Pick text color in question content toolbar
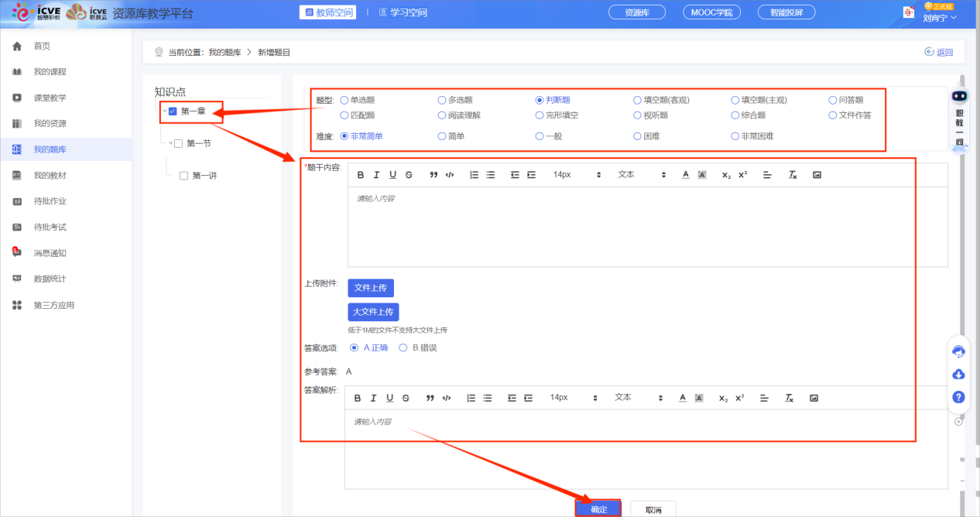980x517 pixels. point(685,175)
